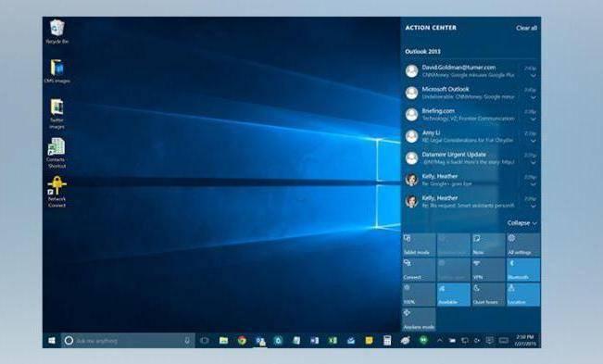The image size is (603, 364).
Task: Open the Recycle Bin desktop icon
Action: [57, 31]
